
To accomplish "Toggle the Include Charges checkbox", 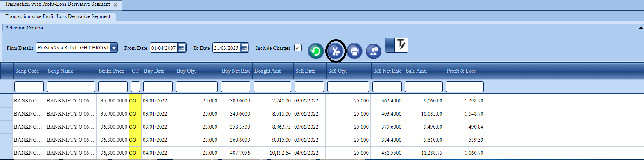I will coord(298,48).
